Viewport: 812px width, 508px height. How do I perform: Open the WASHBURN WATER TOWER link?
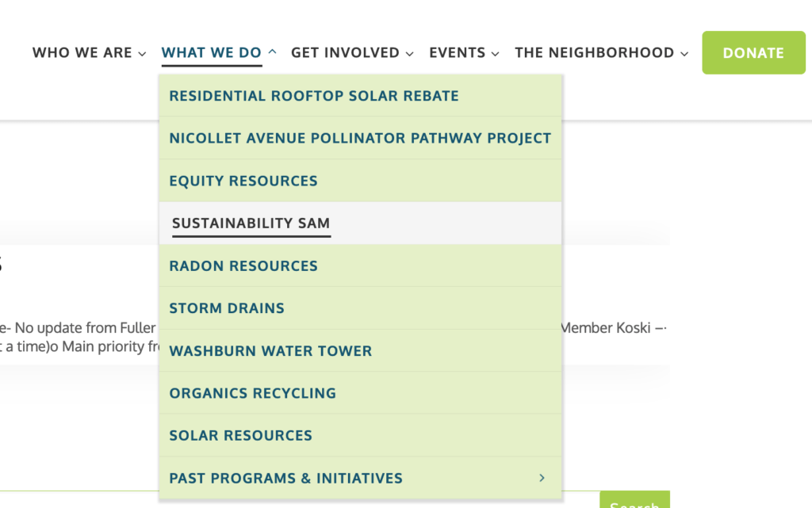[x=270, y=350]
